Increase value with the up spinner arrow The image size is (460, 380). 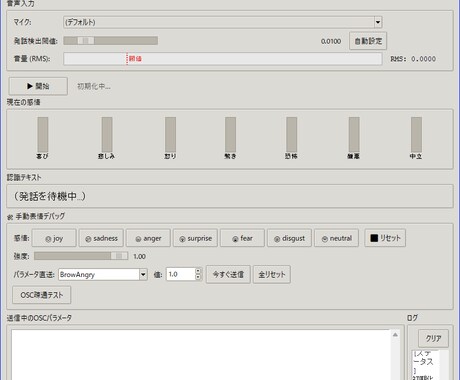[198, 271]
